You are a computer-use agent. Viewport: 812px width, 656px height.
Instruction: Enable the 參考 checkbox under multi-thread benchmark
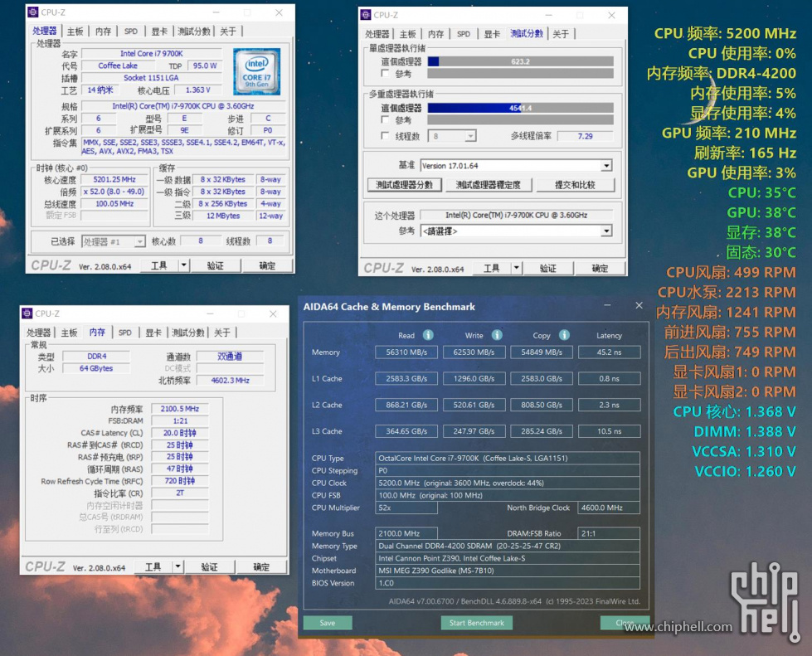[385, 120]
